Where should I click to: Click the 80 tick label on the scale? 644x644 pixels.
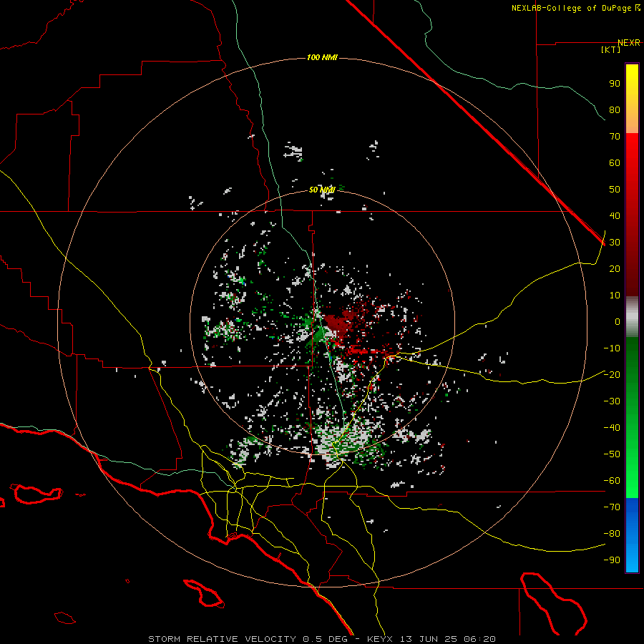click(x=615, y=110)
